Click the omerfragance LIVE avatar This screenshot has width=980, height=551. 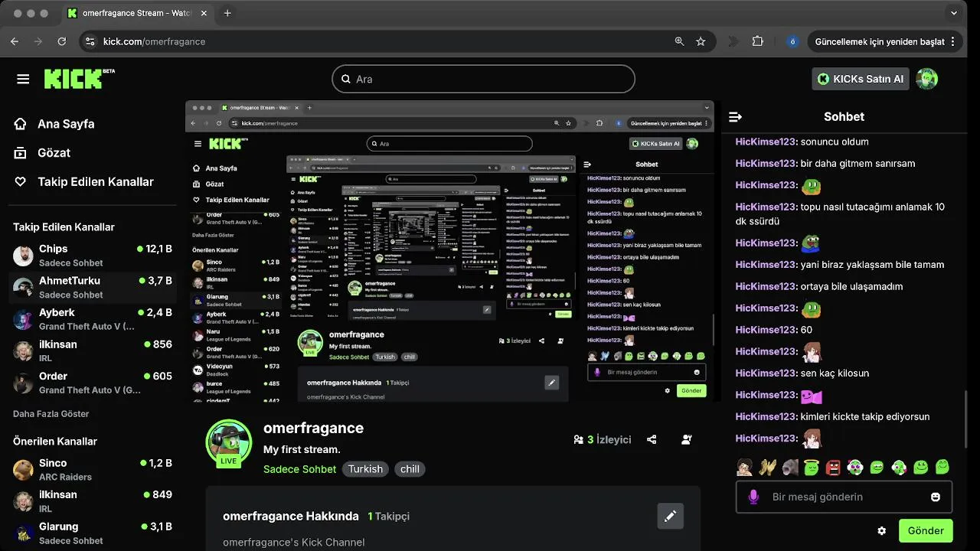(229, 442)
